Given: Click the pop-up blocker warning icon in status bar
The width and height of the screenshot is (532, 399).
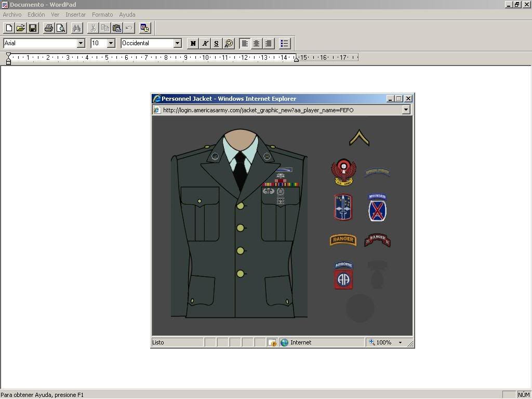Looking at the screenshot, I should pyautogui.click(x=272, y=342).
